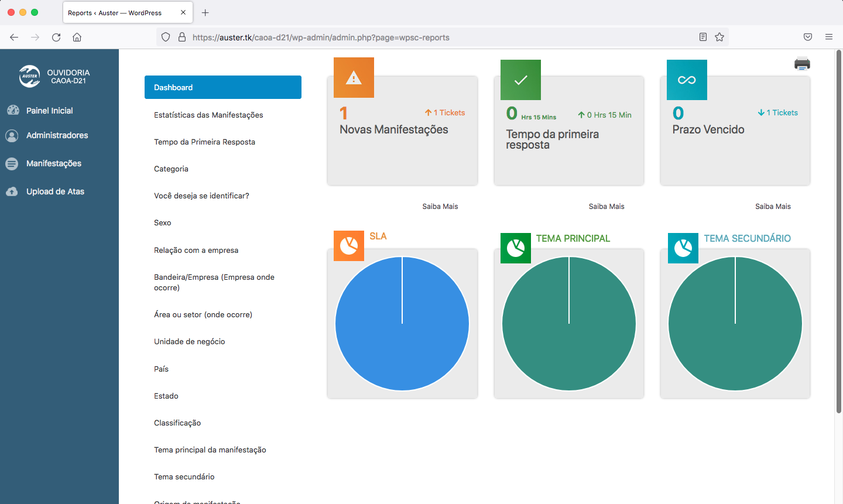Click the green Tema Principal chart icon
The width and height of the screenshot is (843, 504).
(516, 248)
